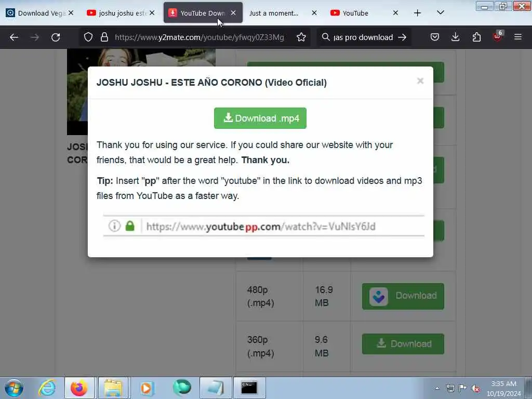Click the forward navigation arrow
The height and width of the screenshot is (399, 532).
tap(35, 37)
